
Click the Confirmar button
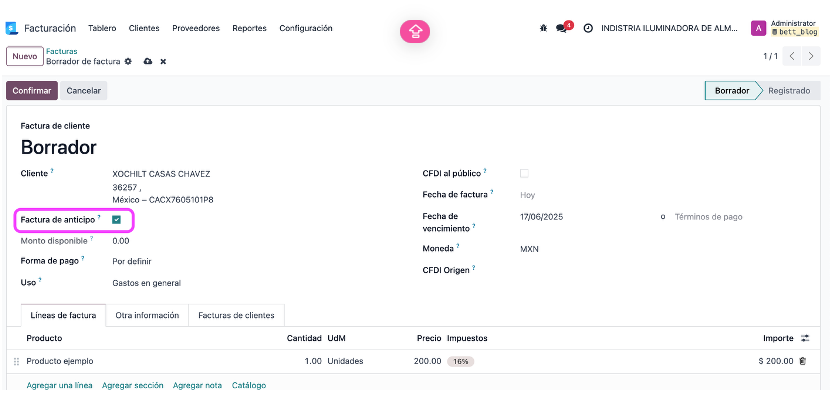(x=32, y=91)
